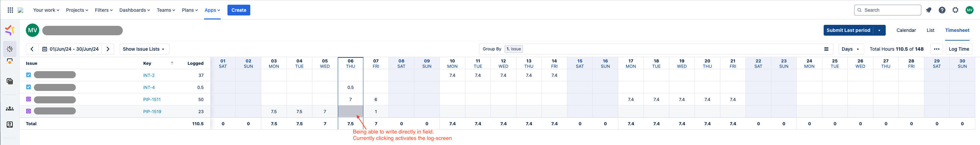Open the Days view dropdown

850,49
